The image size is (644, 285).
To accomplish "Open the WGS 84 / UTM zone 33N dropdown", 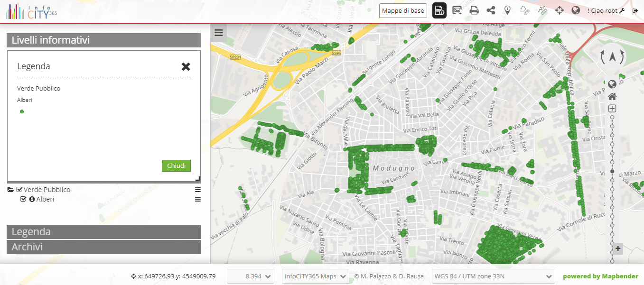I will [494, 276].
